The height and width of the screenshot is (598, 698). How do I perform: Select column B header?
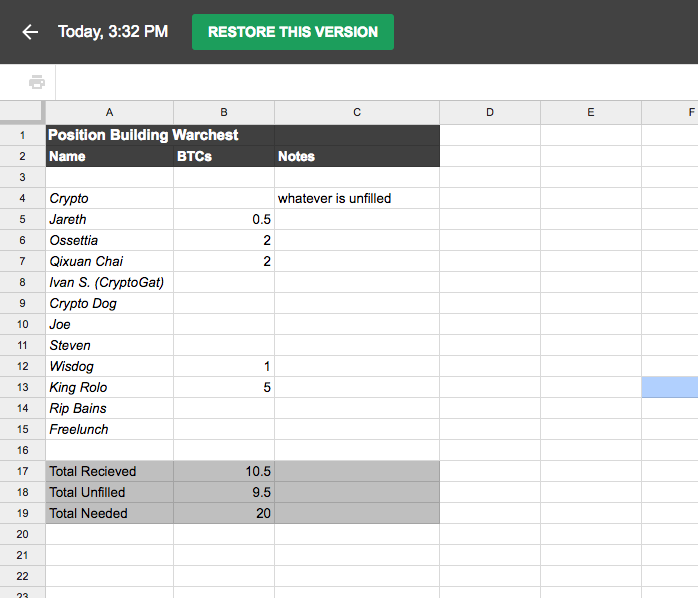223,112
